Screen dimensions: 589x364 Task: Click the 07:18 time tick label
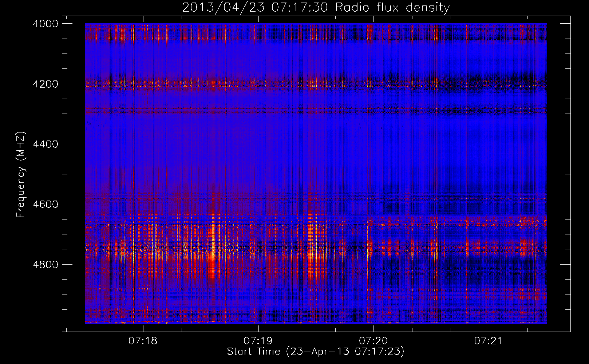click(x=143, y=341)
